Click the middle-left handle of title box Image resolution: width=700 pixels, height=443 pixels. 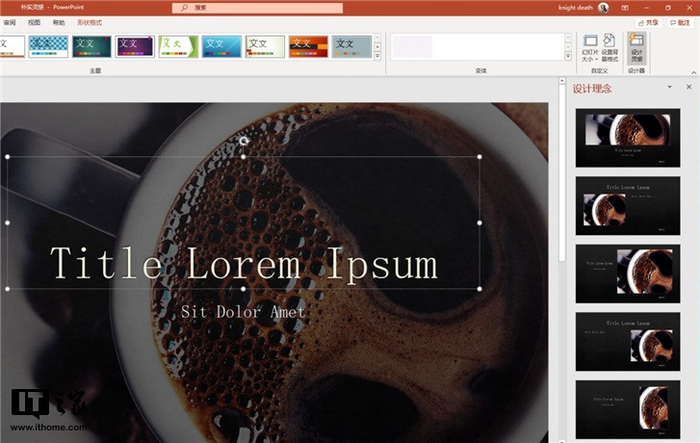(8, 223)
